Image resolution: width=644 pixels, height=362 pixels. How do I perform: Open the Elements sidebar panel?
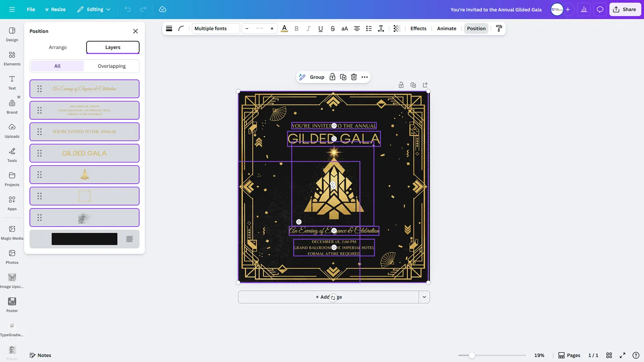[12, 58]
